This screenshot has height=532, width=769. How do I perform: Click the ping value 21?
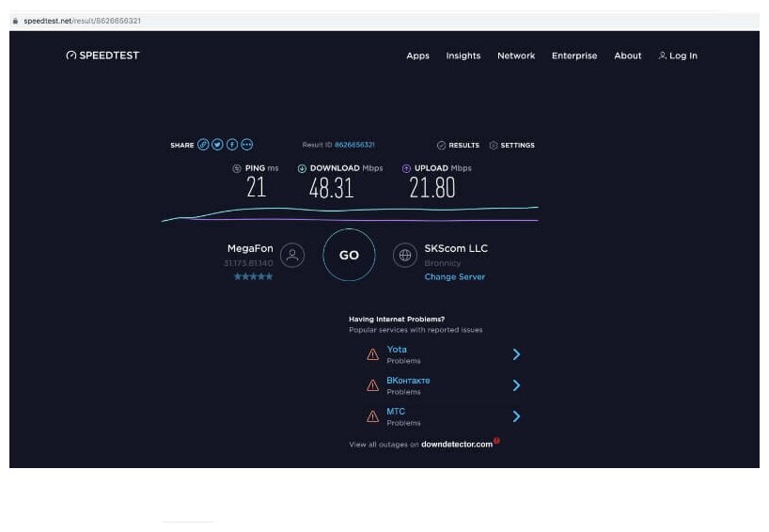(256, 187)
